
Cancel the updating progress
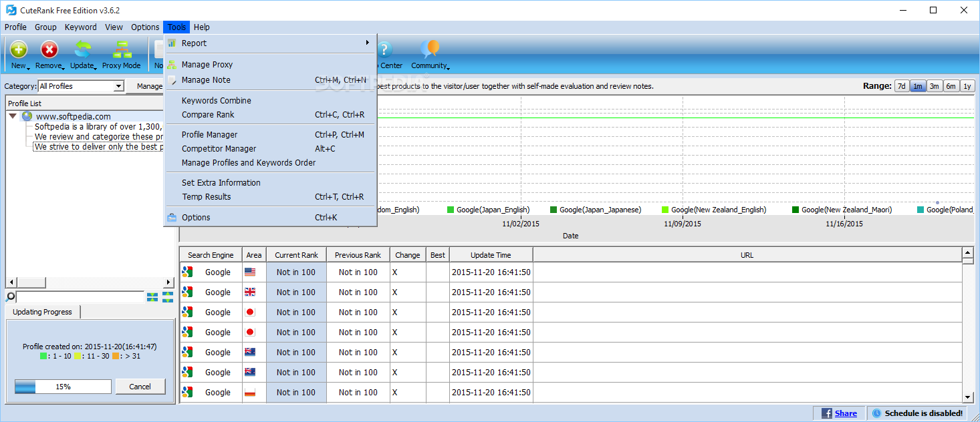click(x=140, y=387)
